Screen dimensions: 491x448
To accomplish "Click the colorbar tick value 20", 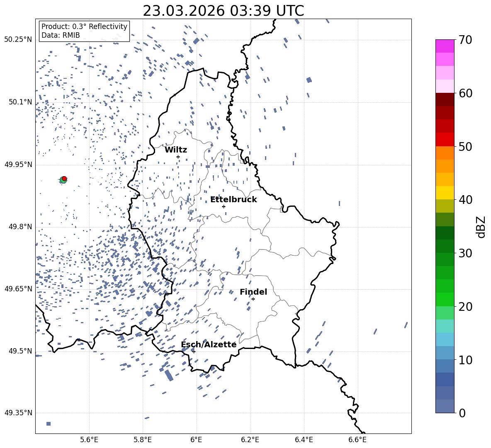I will [x=465, y=307].
